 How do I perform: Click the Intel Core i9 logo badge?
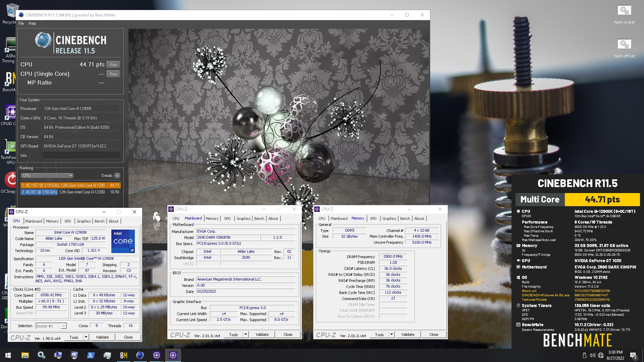tap(123, 241)
